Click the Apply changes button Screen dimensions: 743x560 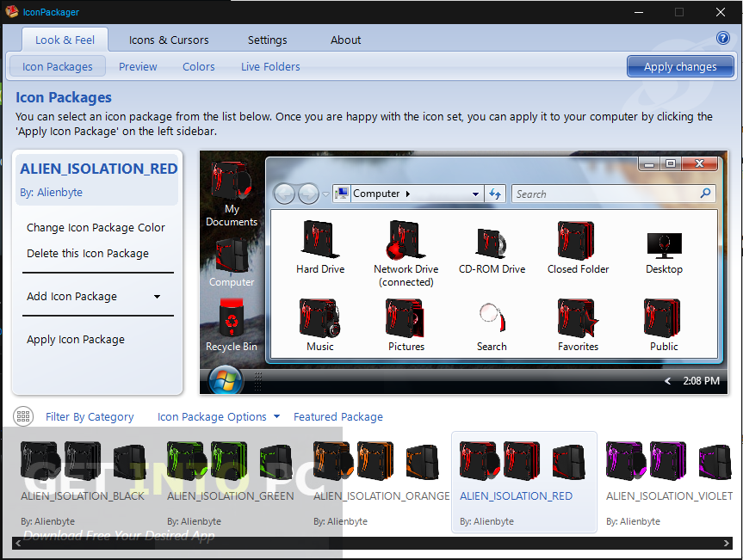pos(680,66)
